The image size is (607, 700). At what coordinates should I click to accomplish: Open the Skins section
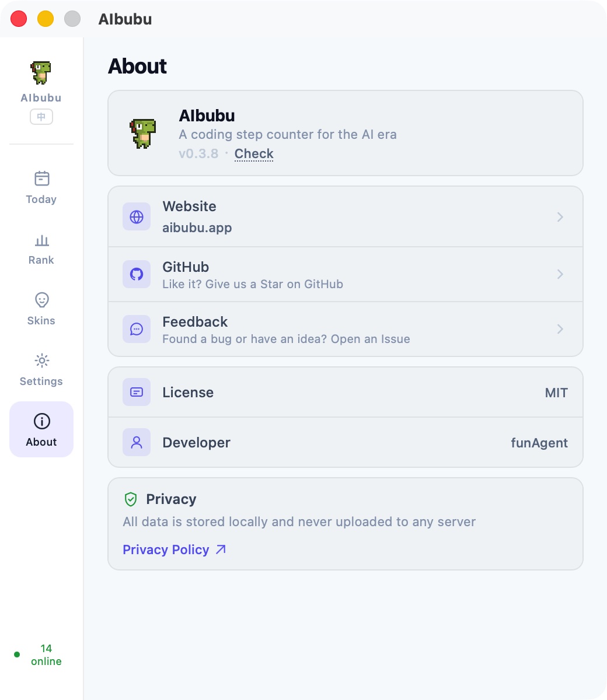[x=41, y=308]
